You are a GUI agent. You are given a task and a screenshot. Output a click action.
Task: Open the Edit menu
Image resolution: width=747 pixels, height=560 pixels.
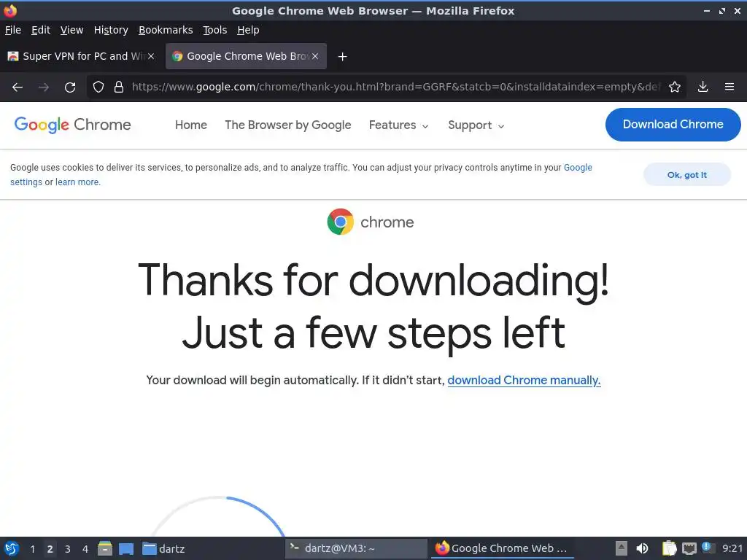(x=41, y=30)
